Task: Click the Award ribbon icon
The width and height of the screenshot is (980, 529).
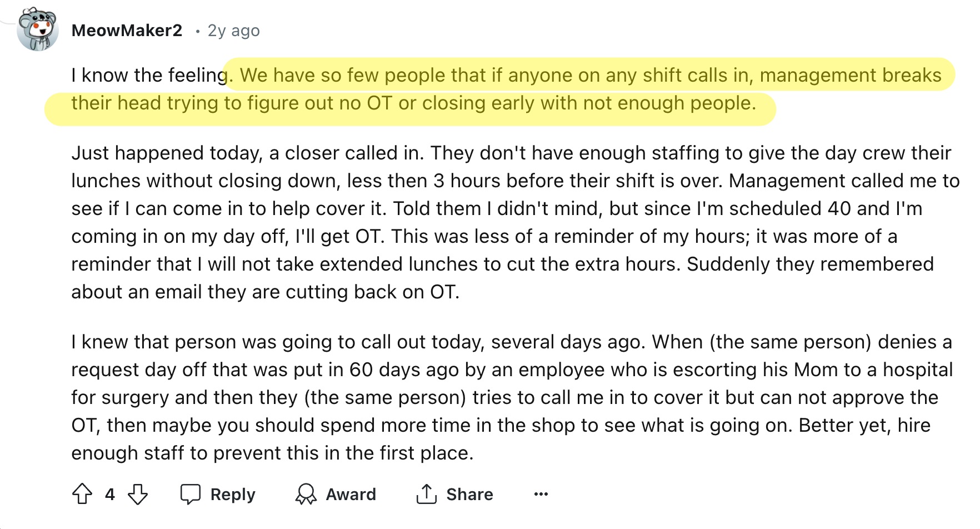Action: point(306,494)
